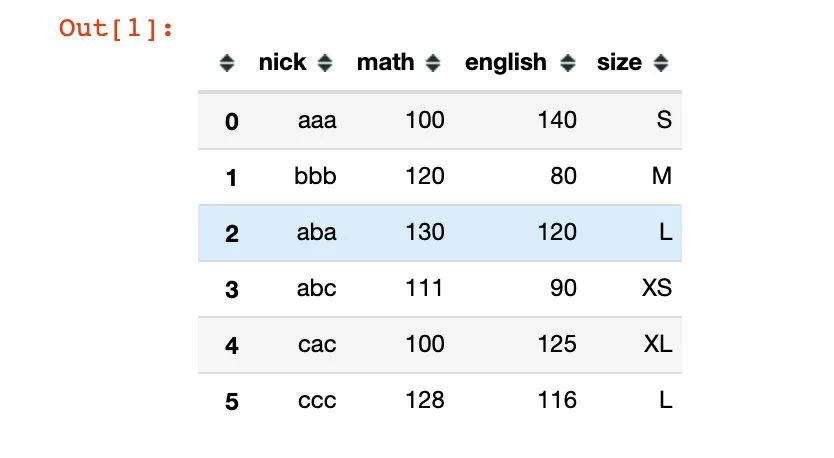Click the ccc nick cell
The height and width of the screenshot is (458, 834).
click(317, 401)
